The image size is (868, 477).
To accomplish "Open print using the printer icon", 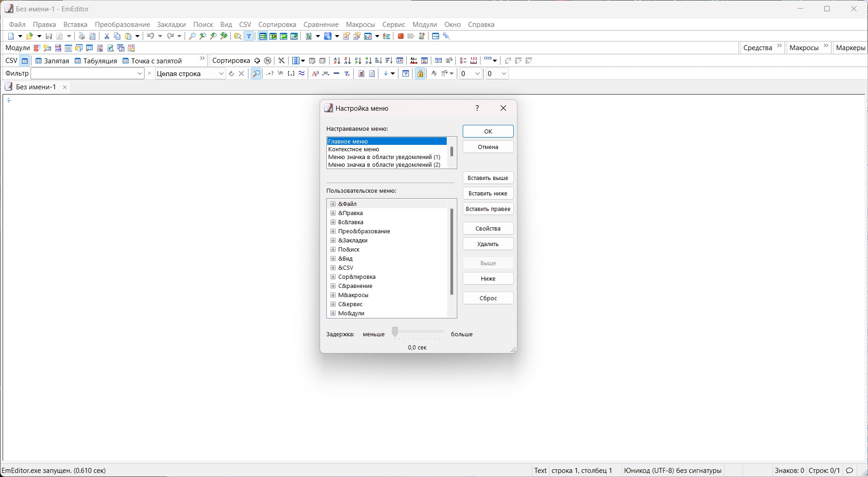I will point(82,36).
